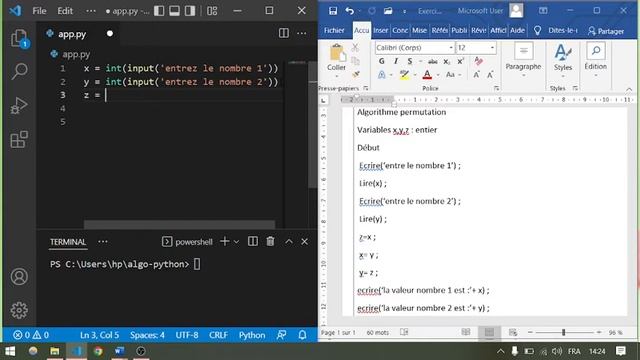Click errors and warnings status indicator
The image size is (640, 360).
(31, 335)
